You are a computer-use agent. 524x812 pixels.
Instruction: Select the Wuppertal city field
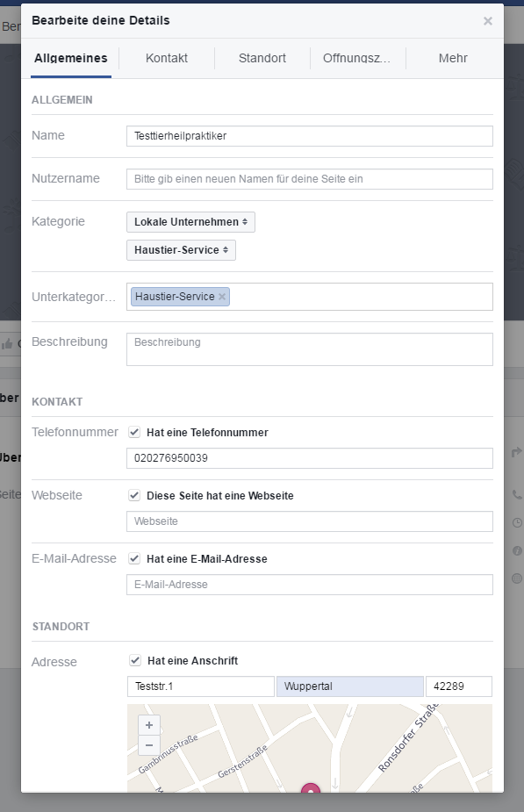click(x=350, y=686)
